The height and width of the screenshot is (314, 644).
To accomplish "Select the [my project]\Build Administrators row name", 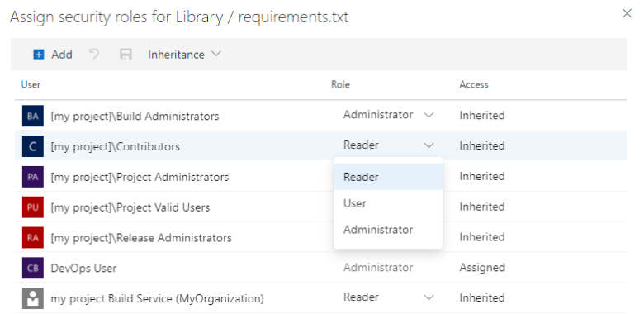I will click(x=135, y=117).
